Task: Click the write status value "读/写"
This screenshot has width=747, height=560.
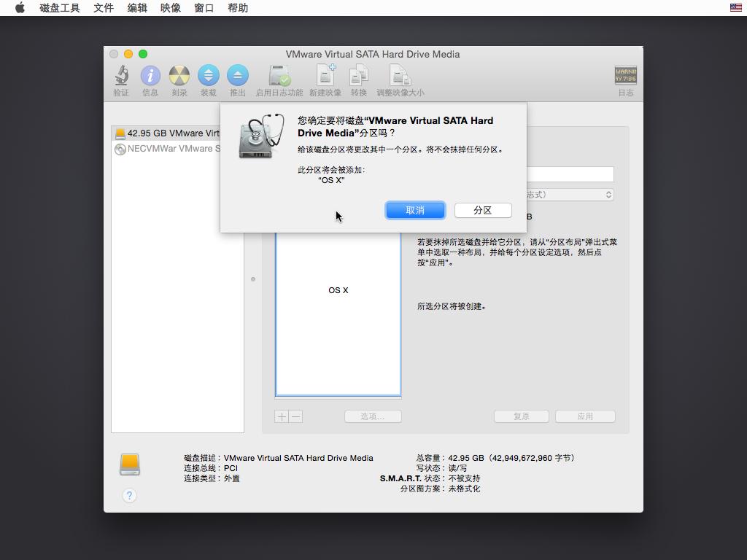Action: click(457, 468)
